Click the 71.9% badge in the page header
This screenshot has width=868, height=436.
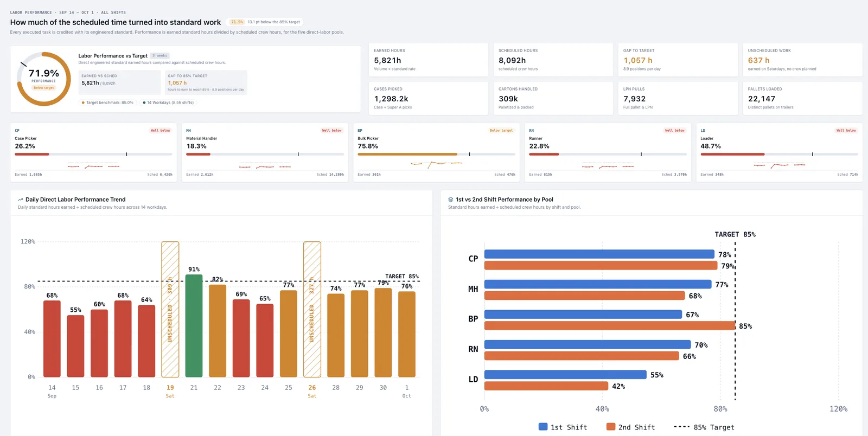point(237,22)
